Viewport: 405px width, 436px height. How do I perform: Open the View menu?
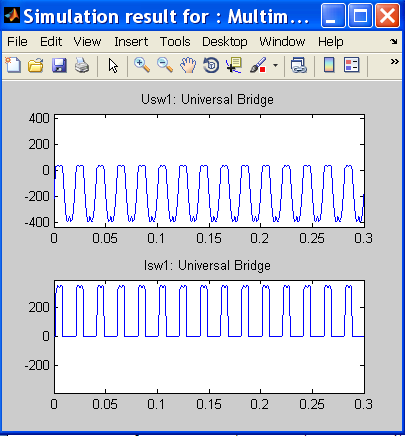point(87,42)
